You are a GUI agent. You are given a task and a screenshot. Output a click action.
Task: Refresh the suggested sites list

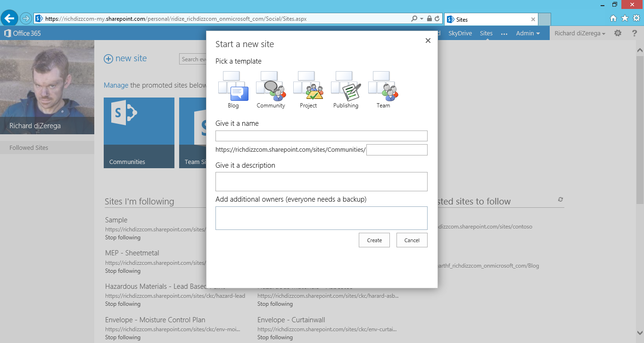tap(561, 200)
